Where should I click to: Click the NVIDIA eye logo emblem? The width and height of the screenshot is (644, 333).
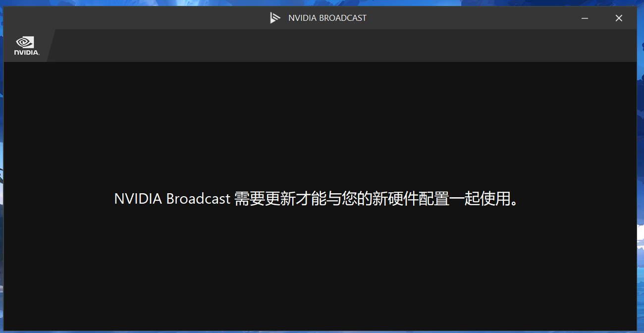[x=25, y=42]
